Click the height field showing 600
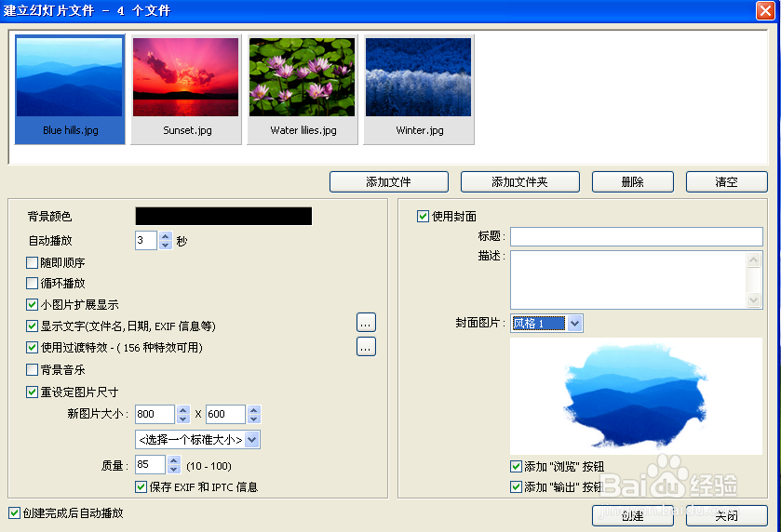The image size is (781, 532). 225,414
